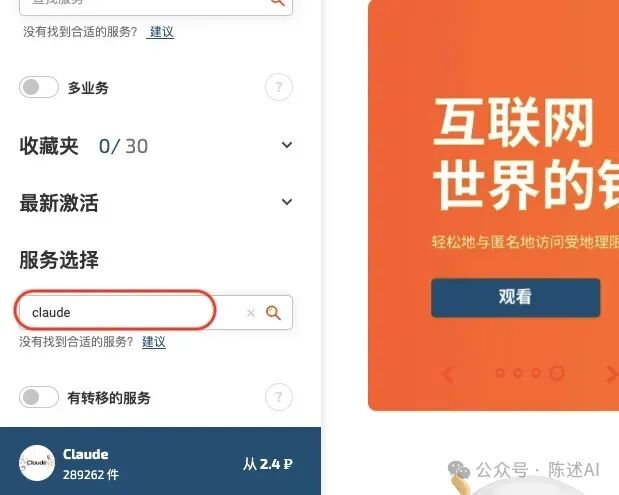
Task: Open 建议 link under top search box
Action: coord(162,32)
